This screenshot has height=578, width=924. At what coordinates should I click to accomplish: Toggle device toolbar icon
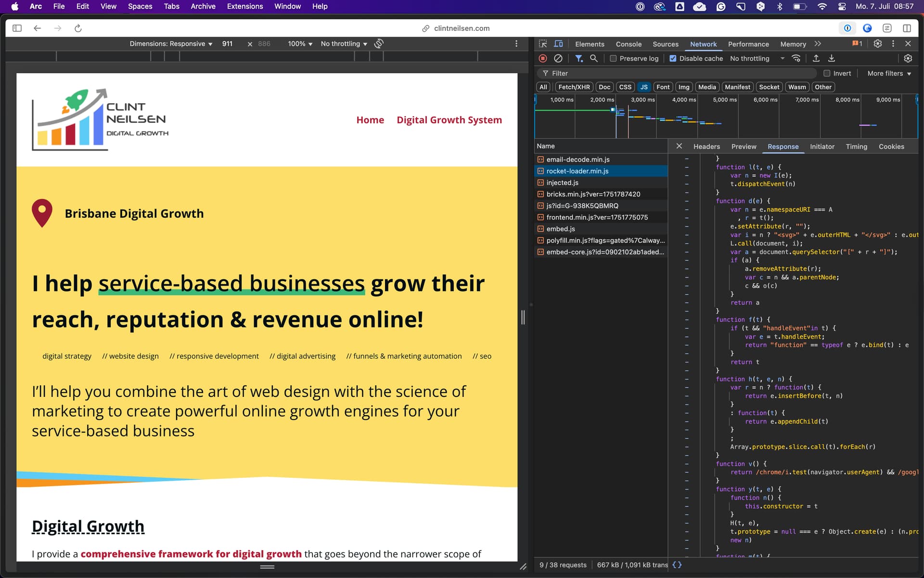pos(558,44)
